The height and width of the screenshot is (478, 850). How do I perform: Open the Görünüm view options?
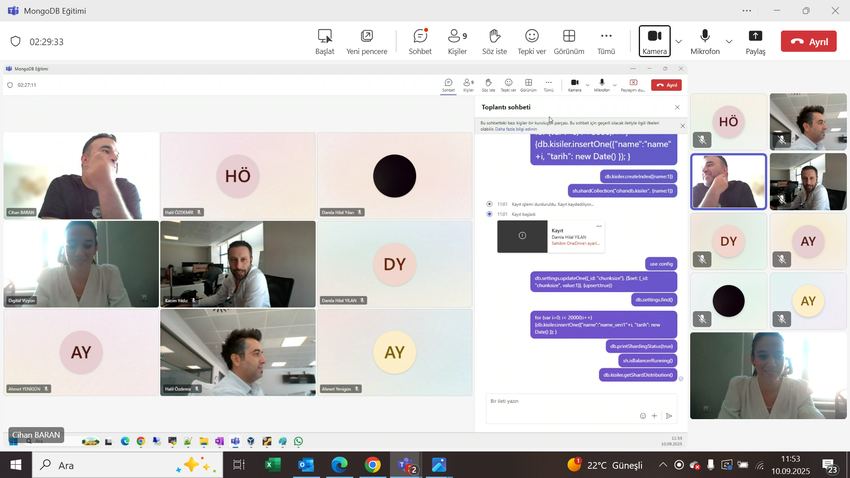(569, 42)
